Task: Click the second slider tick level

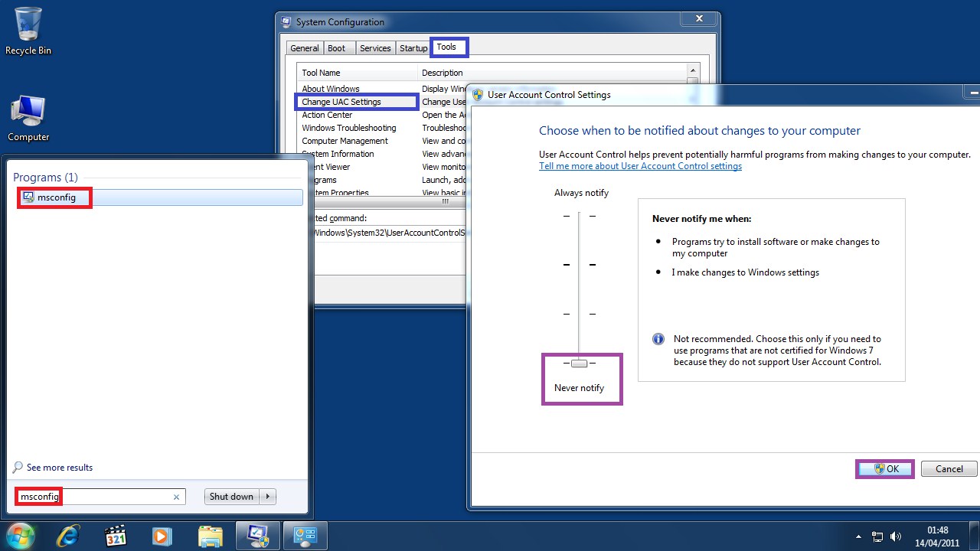Action: pos(579,265)
